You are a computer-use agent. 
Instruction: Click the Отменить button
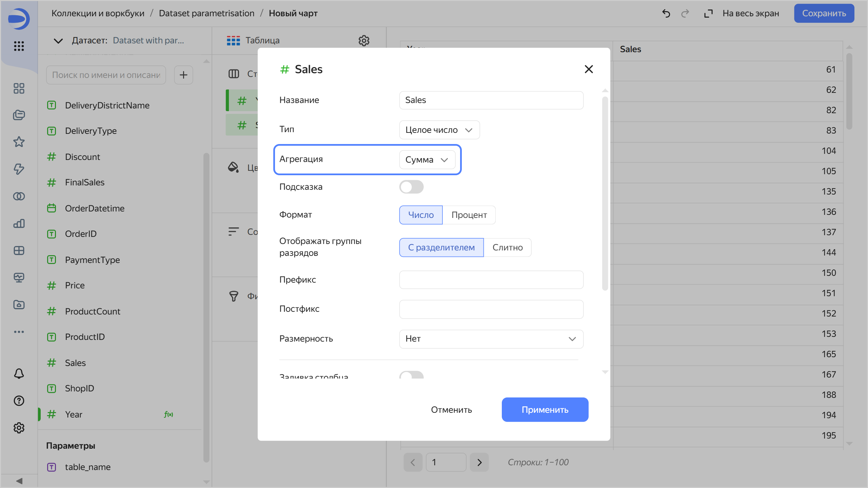pos(451,410)
